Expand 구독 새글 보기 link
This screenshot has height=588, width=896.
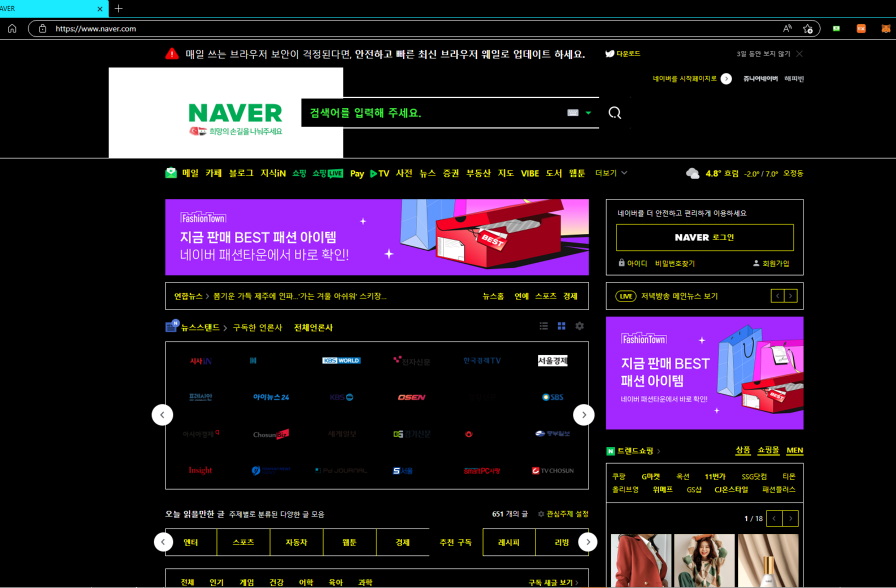point(553,582)
